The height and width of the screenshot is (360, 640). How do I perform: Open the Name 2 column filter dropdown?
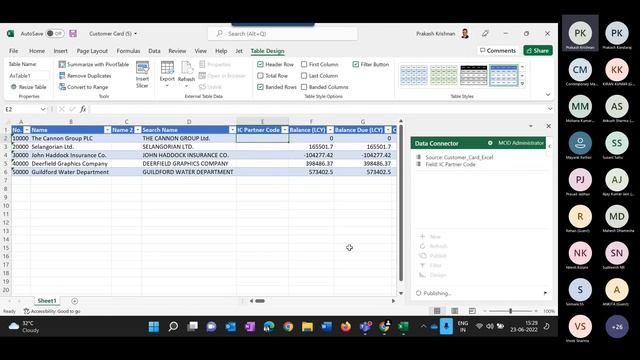(138, 130)
